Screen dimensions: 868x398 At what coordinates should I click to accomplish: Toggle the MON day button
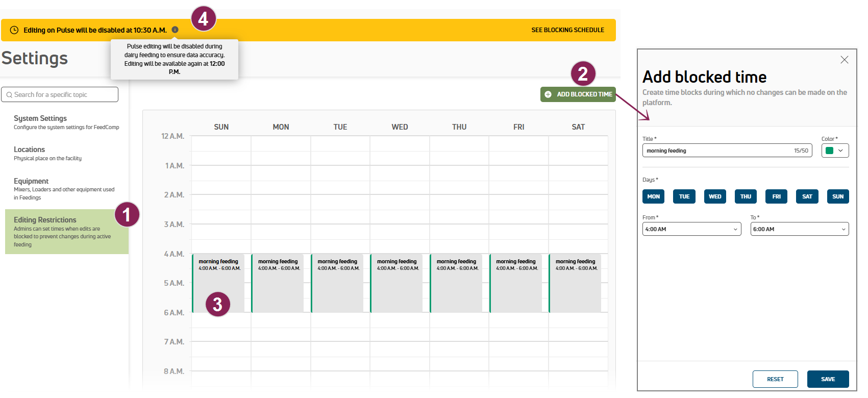point(653,196)
